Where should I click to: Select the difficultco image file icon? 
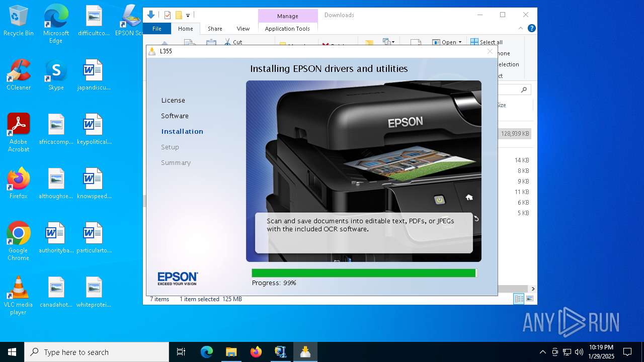[x=94, y=21]
